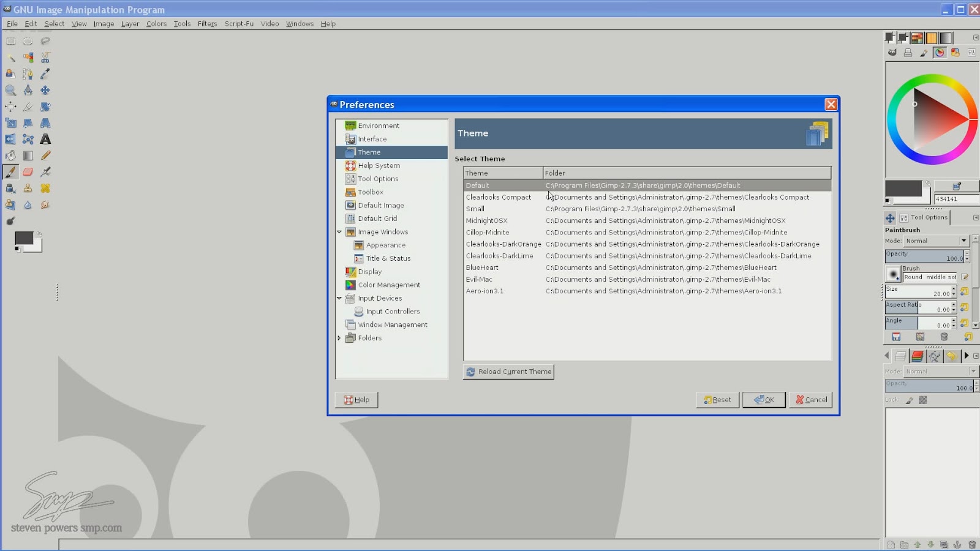Viewport: 980px width, 551px height.
Task: Click the hex color field 434141
Action: pos(956,199)
